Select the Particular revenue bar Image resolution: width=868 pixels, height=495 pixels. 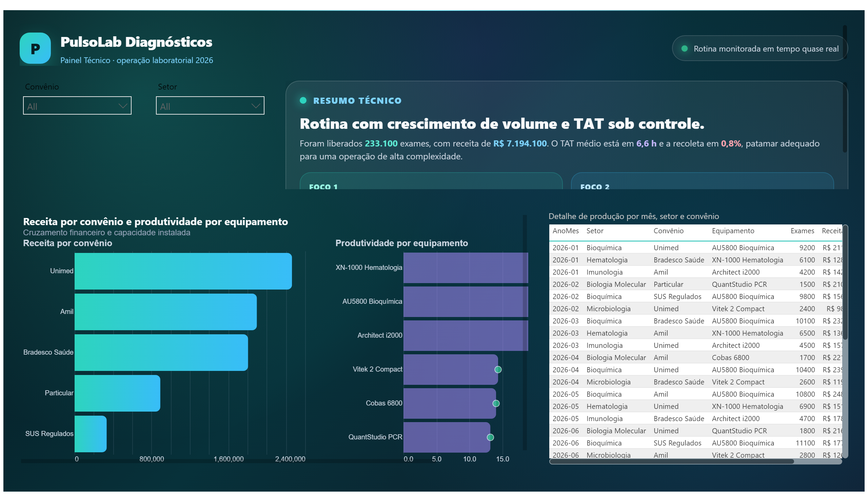click(117, 393)
